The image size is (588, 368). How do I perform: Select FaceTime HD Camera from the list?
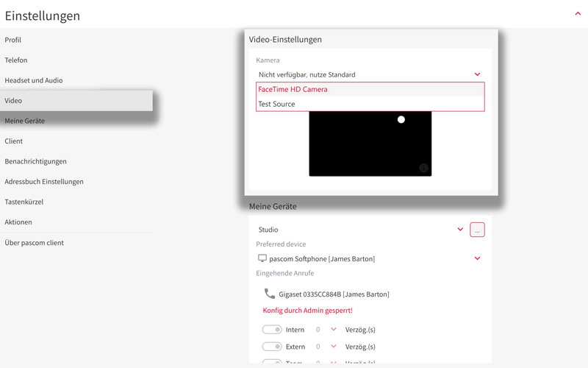click(x=293, y=89)
